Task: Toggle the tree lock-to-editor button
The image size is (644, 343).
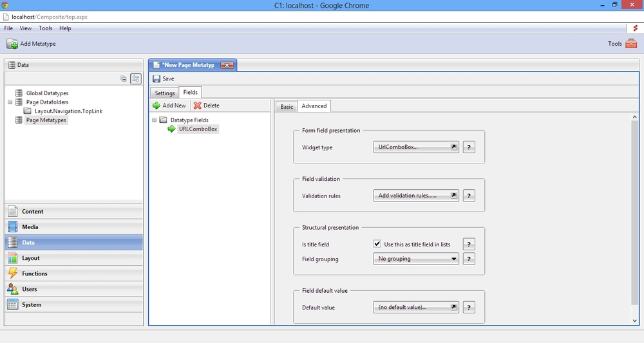Action: tap(136, 79)
